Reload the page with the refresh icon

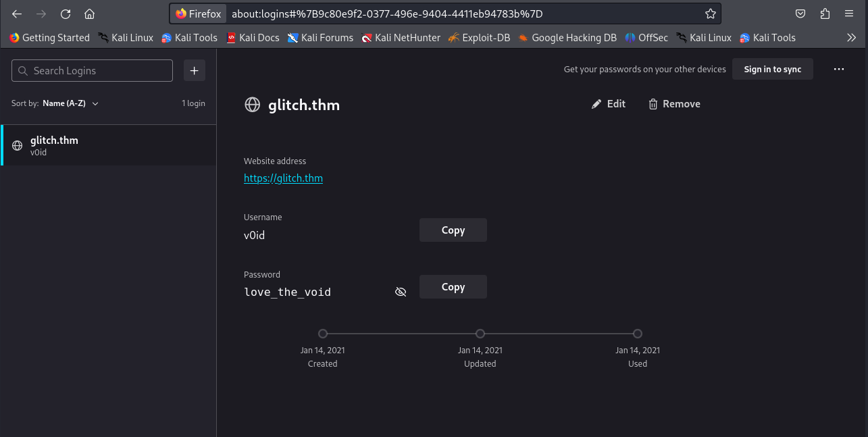(66, 14)
